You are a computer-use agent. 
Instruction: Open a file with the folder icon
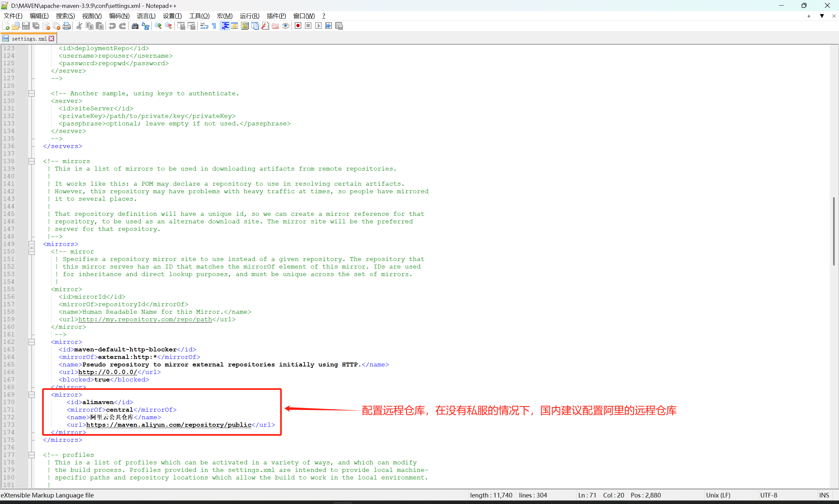click(x=16, y=26)
